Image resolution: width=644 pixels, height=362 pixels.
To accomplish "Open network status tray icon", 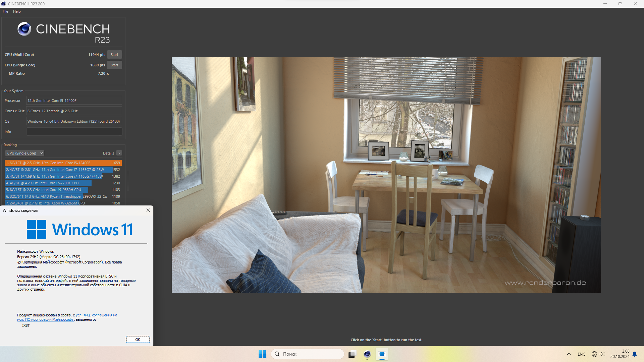I will point(594,354).
